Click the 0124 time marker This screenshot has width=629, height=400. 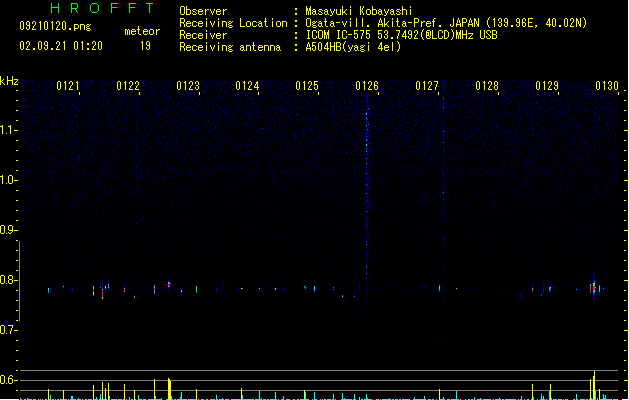(x=247, y=86)
